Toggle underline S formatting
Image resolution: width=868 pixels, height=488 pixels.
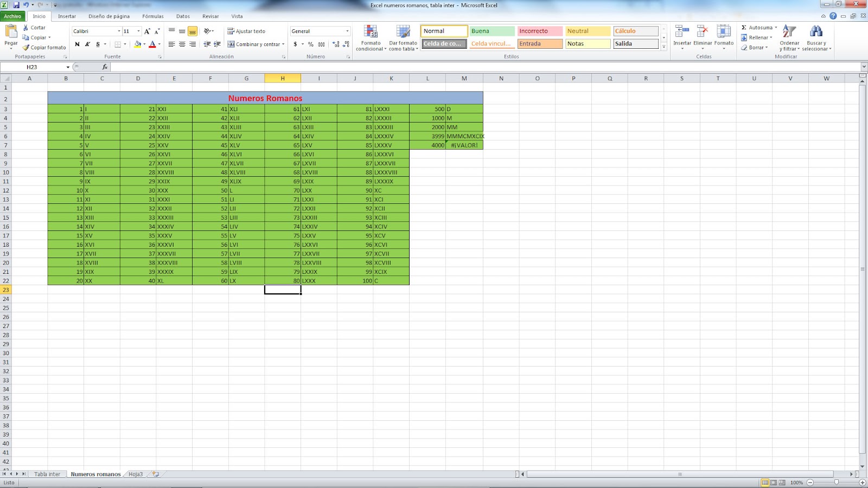(98, 44)
